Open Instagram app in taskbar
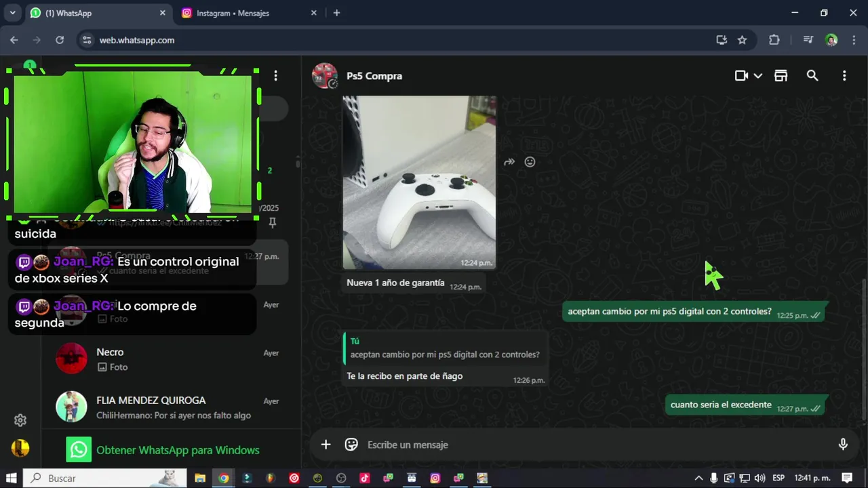Viewport: 868px width, 488px height. (435, 478)
